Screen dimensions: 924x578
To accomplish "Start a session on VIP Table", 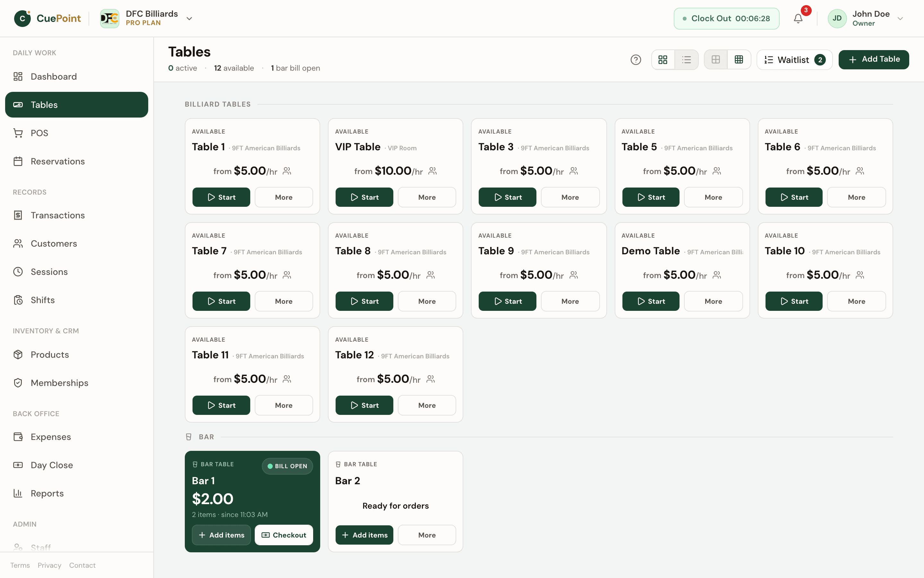I will pyautogui.click(x=364, y=197).
